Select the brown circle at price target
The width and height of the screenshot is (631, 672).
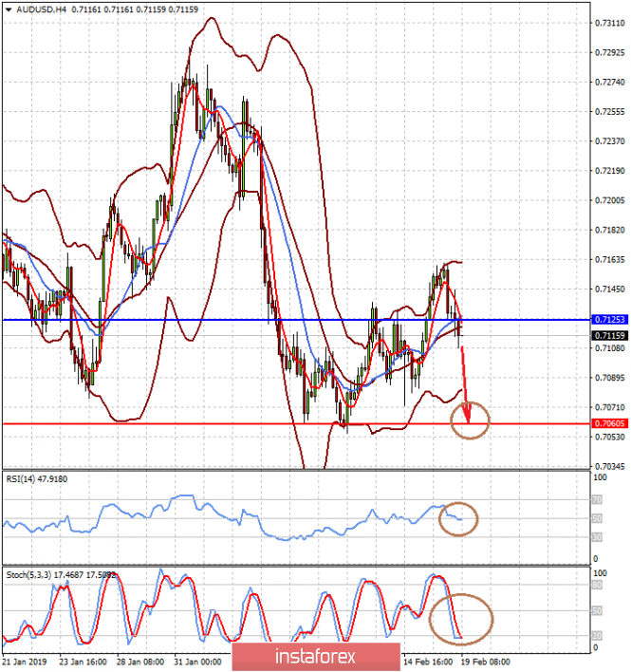470,420
